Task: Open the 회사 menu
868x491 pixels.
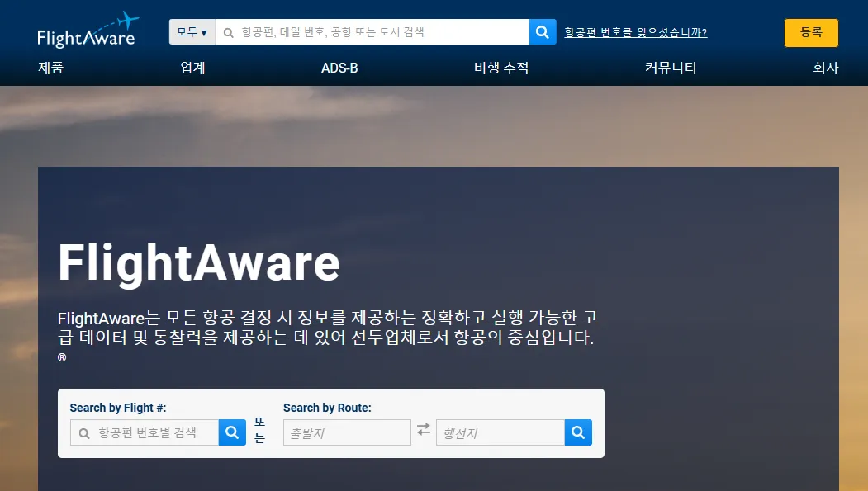Action: (825, 68)
